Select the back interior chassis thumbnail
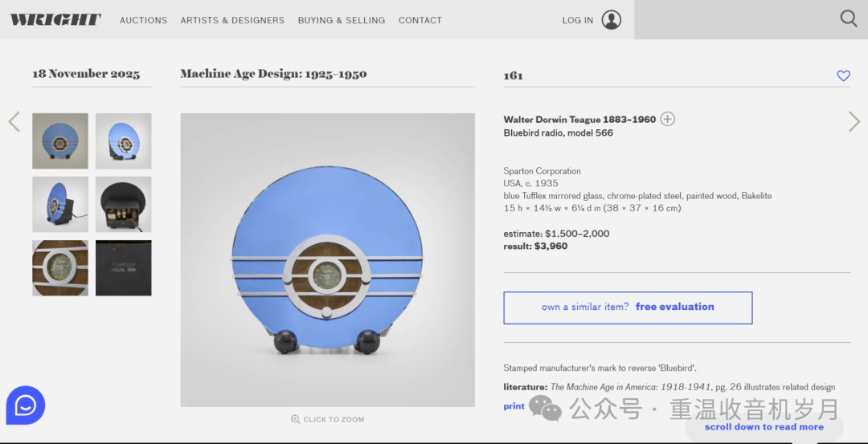 [123, 205]
